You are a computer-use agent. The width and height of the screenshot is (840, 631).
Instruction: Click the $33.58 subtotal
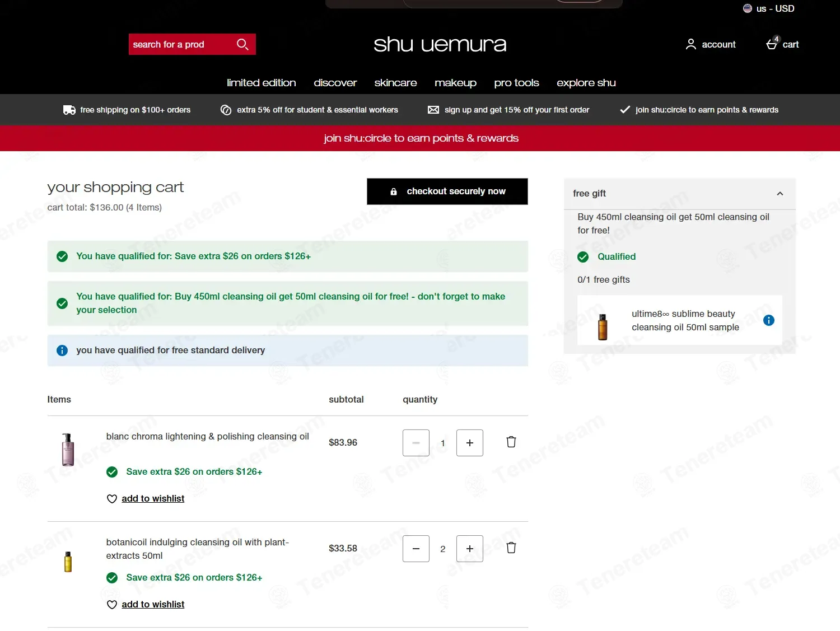point(343,549)
